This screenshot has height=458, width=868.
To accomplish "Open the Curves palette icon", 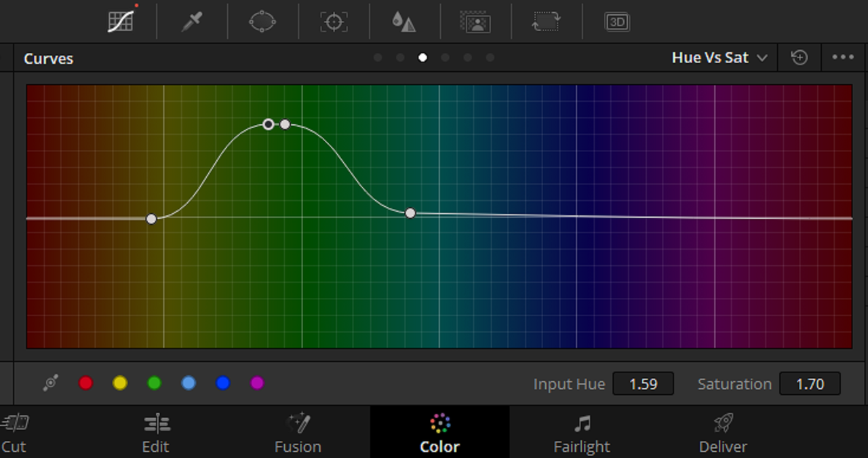I will click(x=121, y=22).
